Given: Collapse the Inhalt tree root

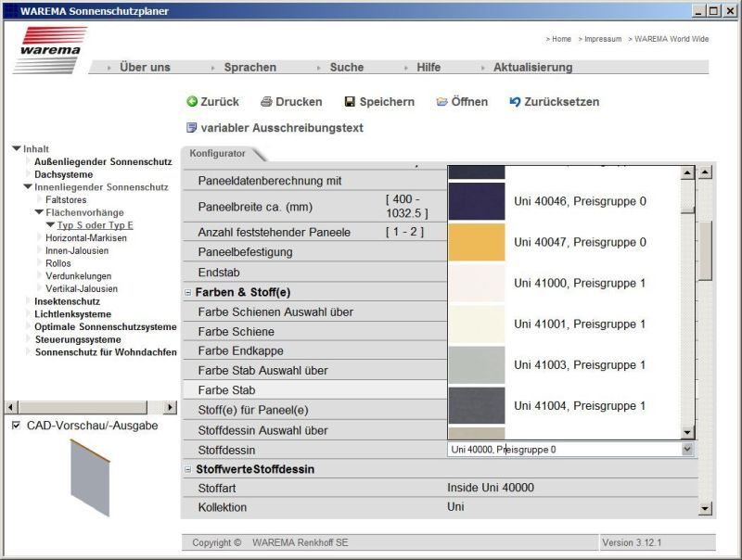Looking at the screenshot, I should (17, 148).
